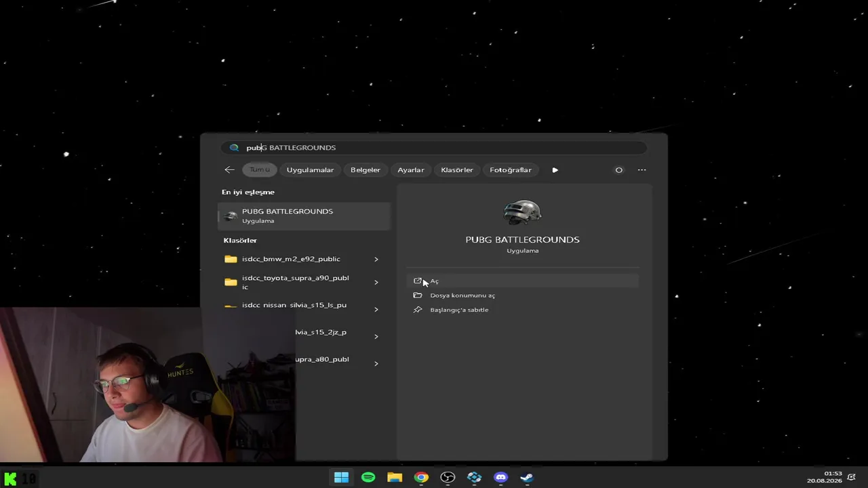This screenshot has width=868, height=488.
Task: Switch to the Uygulamalar filter tab
Action: pos(310,170)
